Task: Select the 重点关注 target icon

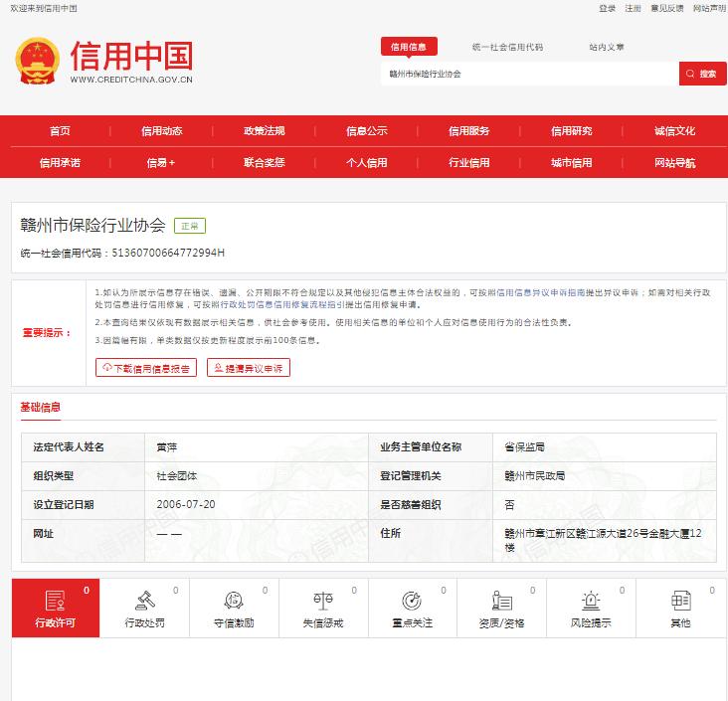Action: pyautogui.click(x=412, y=601)
